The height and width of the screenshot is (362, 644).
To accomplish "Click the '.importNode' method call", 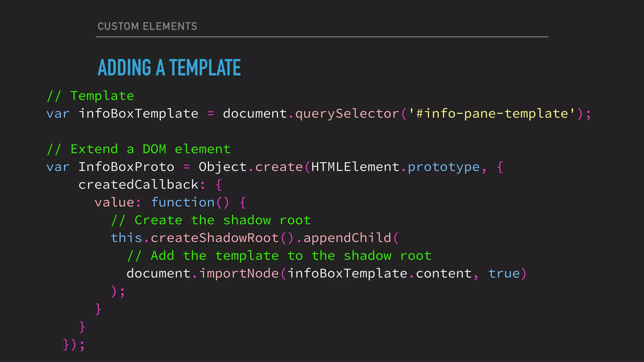I will 235,274.
